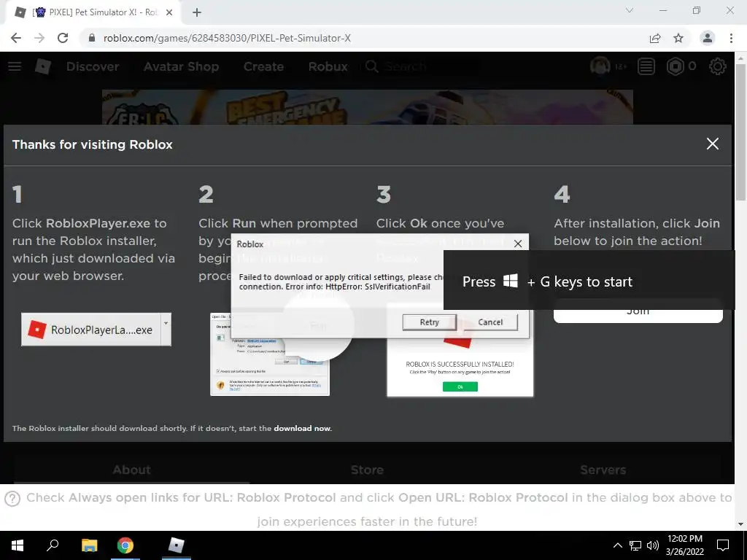
Task: Click the help question mark icon
Action: [x=12, y=499]
